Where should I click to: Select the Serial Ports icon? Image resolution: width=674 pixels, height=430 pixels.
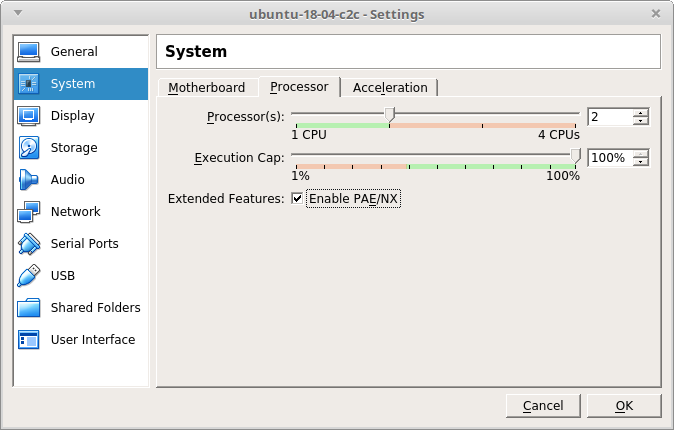[29, 244]
